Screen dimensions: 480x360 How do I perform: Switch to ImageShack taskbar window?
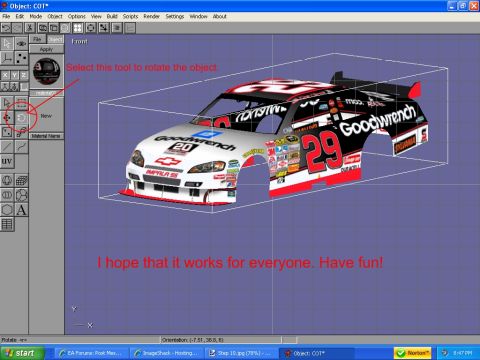167,353
